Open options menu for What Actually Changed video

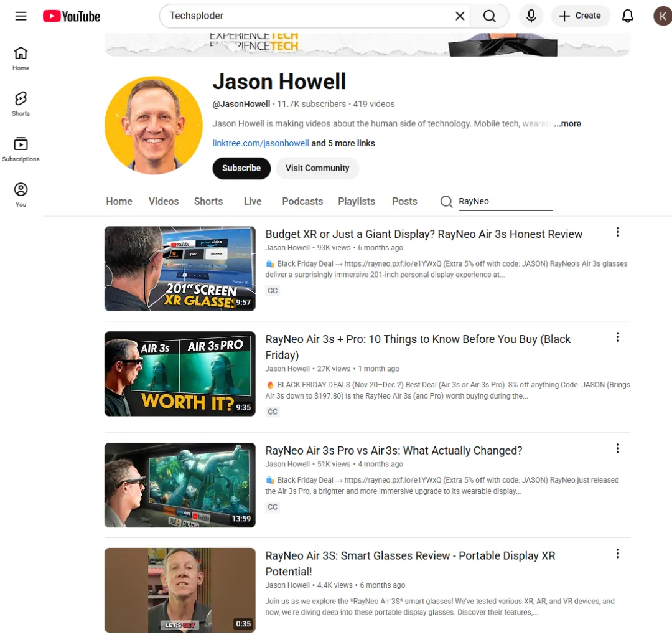coord(618,449)
